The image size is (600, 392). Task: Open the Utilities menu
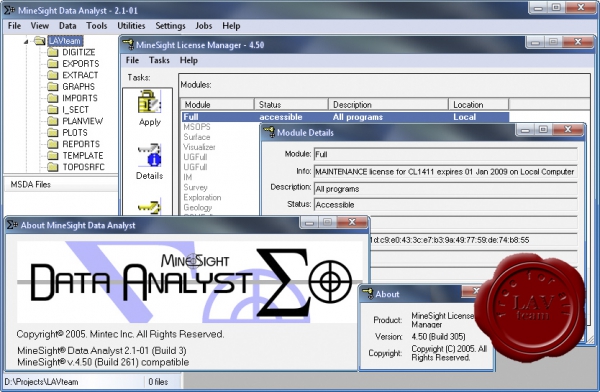(x=131, y=26)
